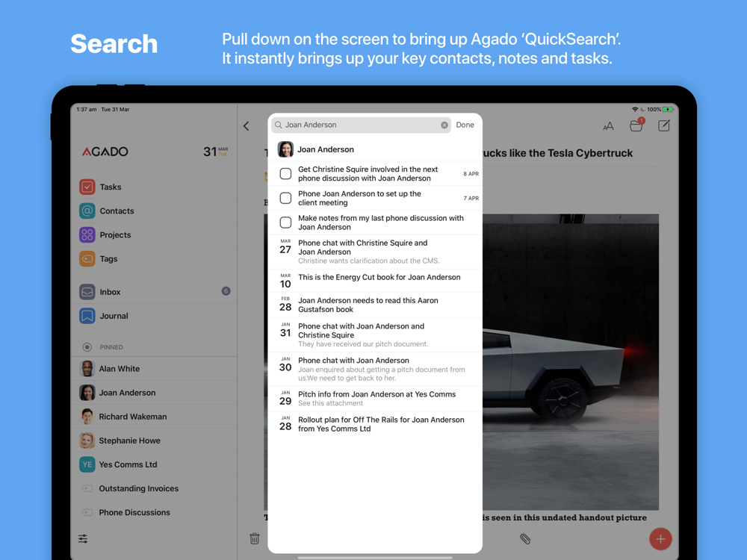Tap Done to close the search
747x560 pixels.
465,125
